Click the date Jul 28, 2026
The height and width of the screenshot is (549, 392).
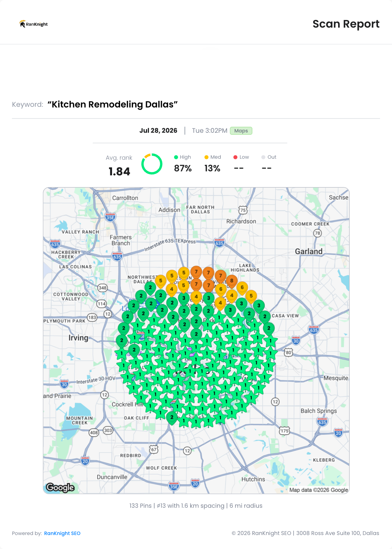(158, 131)
